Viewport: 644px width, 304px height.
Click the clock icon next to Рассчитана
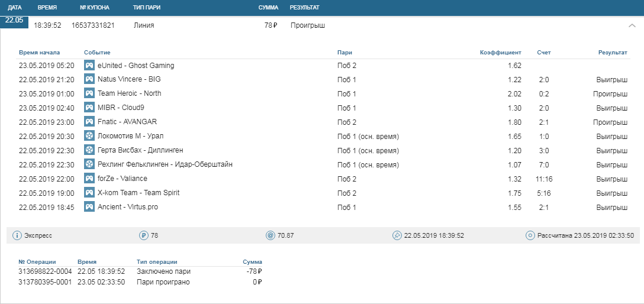[530, 235]
